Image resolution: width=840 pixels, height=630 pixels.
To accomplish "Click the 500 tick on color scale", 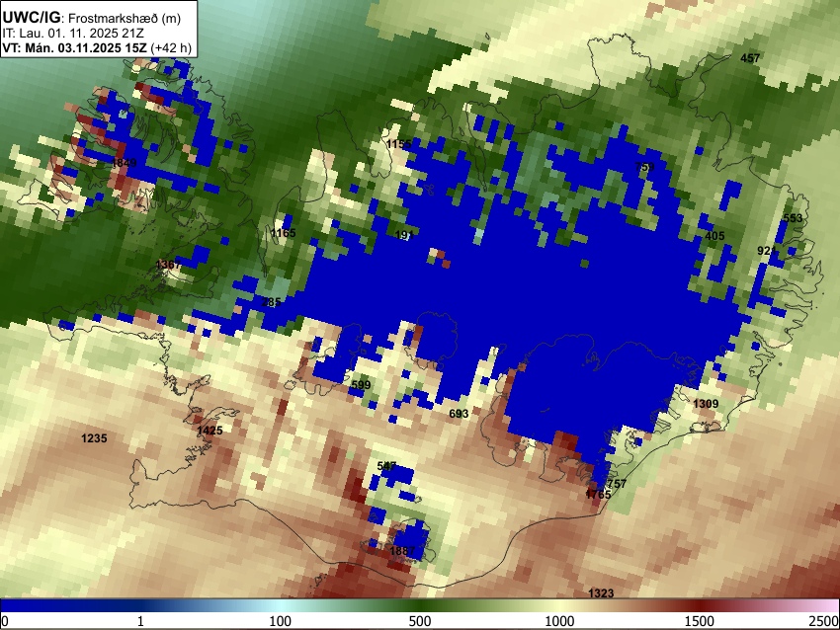I will click(x=419, y=621).
